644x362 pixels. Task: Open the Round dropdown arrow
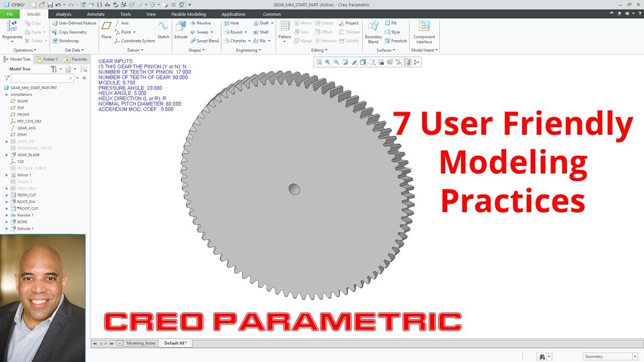(x=246, y=32)
